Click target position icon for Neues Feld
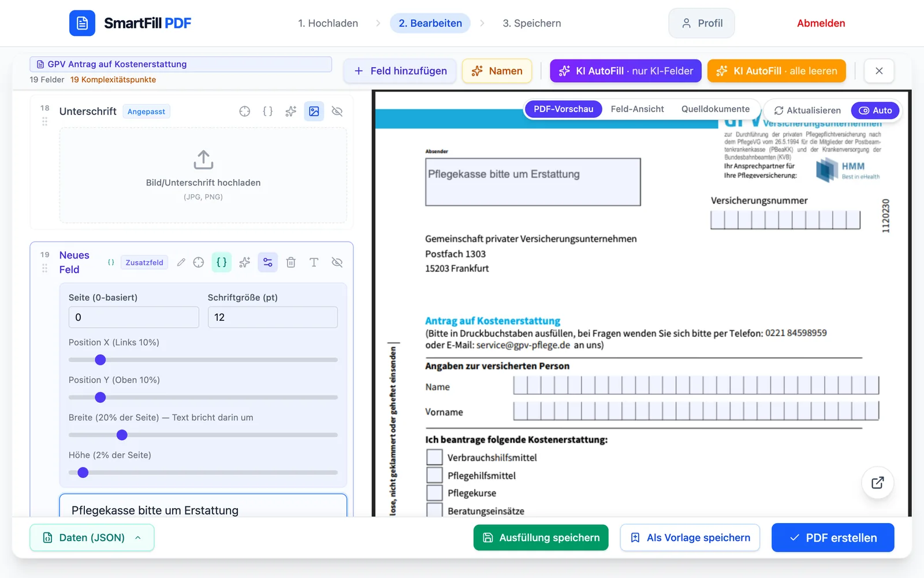Image resolution: width=924 pixels, height=578 pixels. 199,262
